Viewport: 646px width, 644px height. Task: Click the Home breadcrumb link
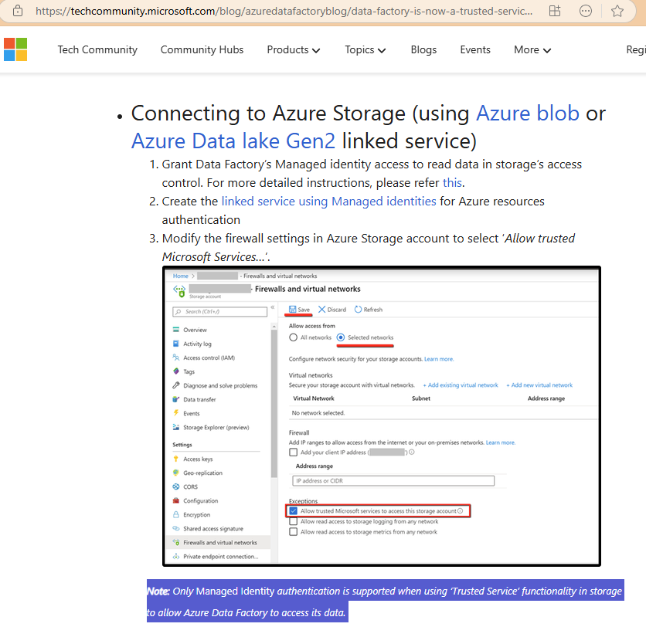point(181,276)
